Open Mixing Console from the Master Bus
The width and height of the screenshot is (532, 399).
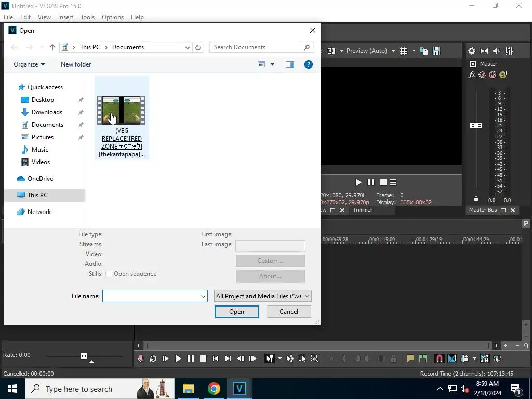coord(509,51)
